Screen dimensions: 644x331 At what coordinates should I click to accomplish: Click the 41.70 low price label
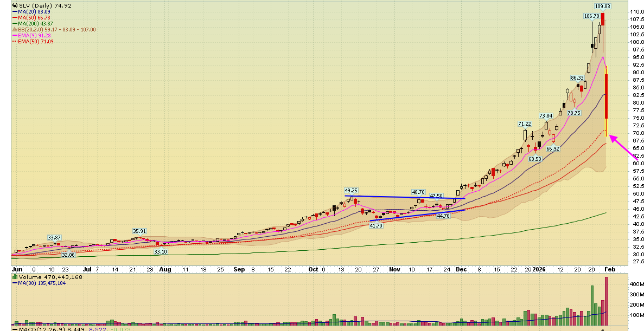pos(376,225)
